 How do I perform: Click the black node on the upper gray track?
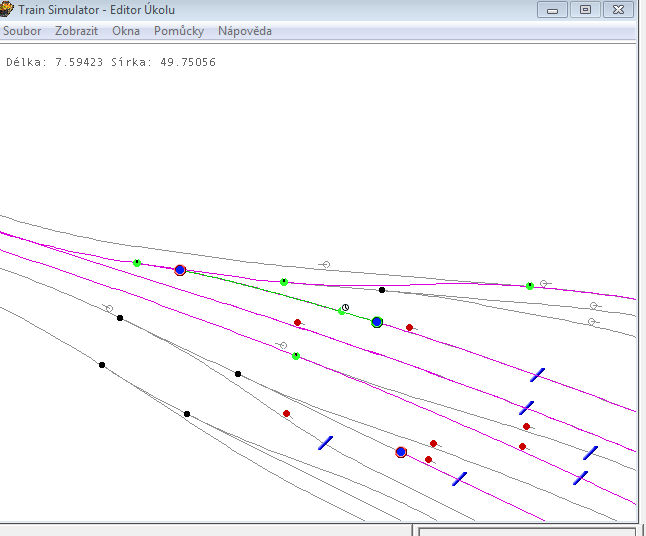(382, 290)
